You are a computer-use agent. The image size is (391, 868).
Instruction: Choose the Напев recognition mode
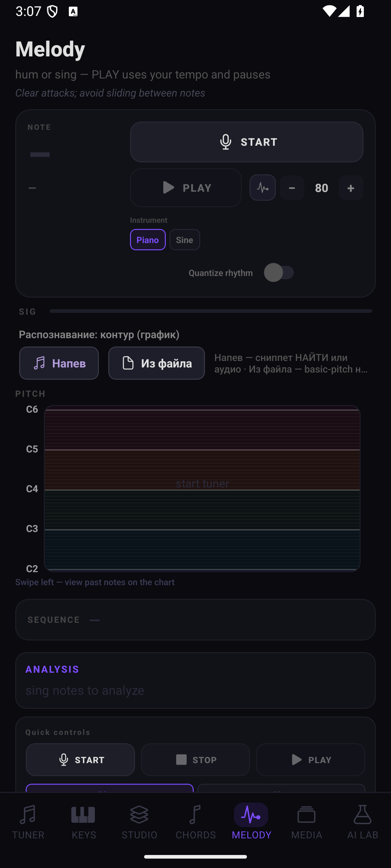pyautogui.click(x=59, y=363)
